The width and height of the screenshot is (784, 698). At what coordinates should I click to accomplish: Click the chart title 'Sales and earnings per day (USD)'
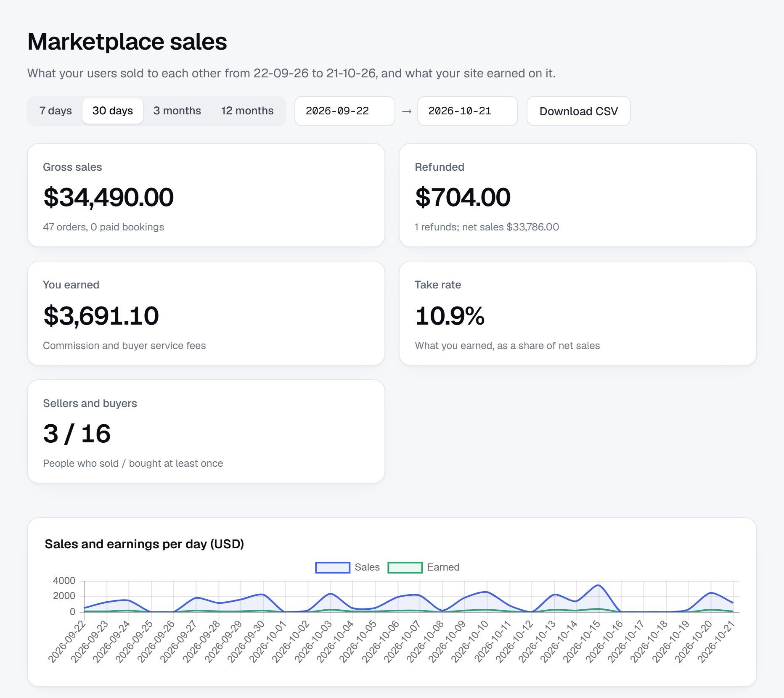pos(144,544)
